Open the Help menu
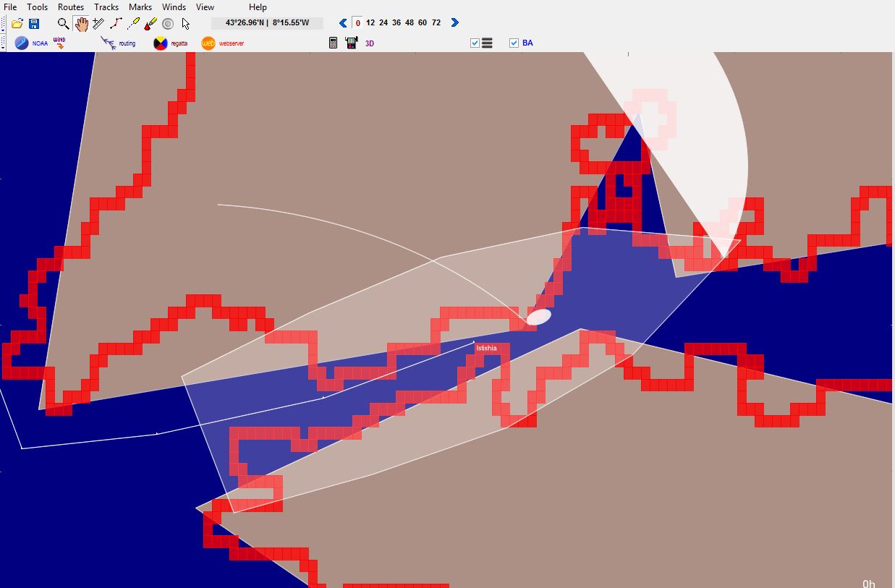The width and height of the screenshot is (895, 588). coord(258,7)
